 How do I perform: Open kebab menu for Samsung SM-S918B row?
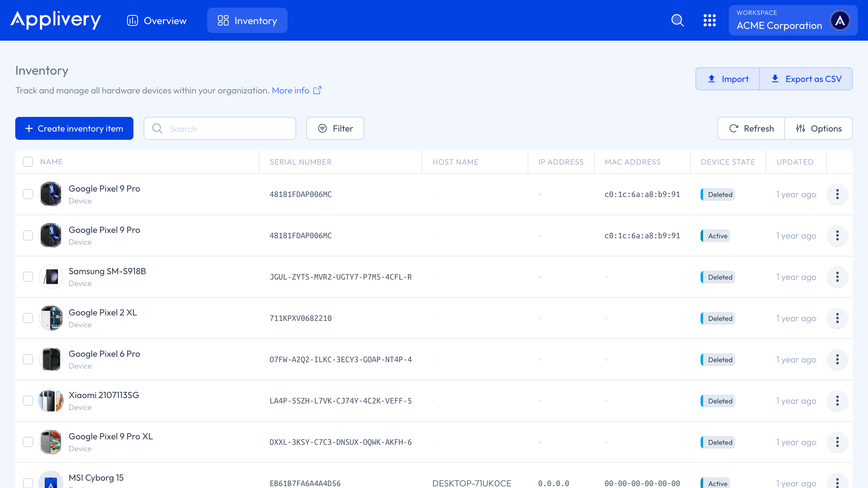pyautogui.click(x=837, y=277)
